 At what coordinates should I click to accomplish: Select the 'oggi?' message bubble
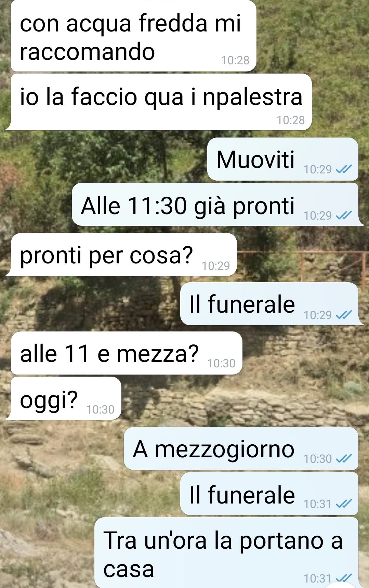click(66, 398)
